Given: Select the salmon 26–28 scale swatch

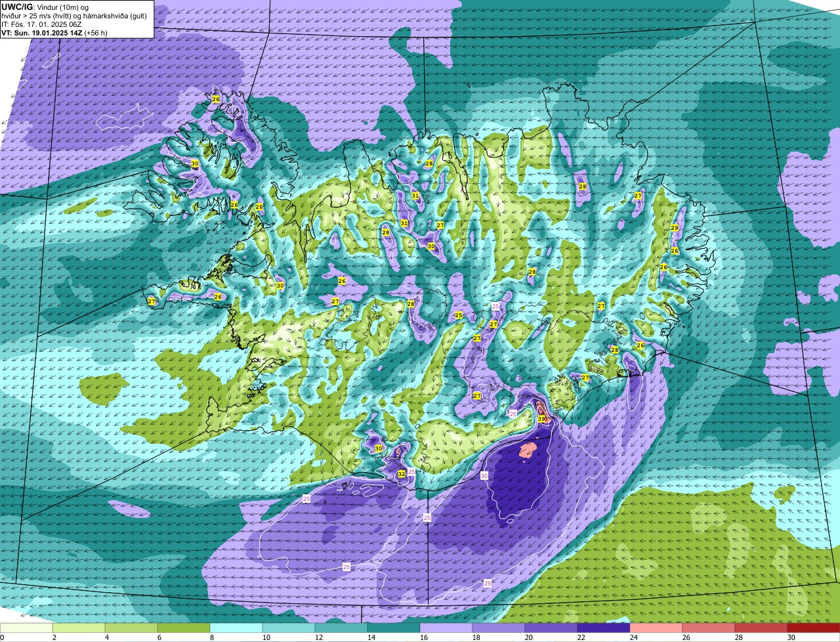Looking at the screenshot, I should pos(709,628).
